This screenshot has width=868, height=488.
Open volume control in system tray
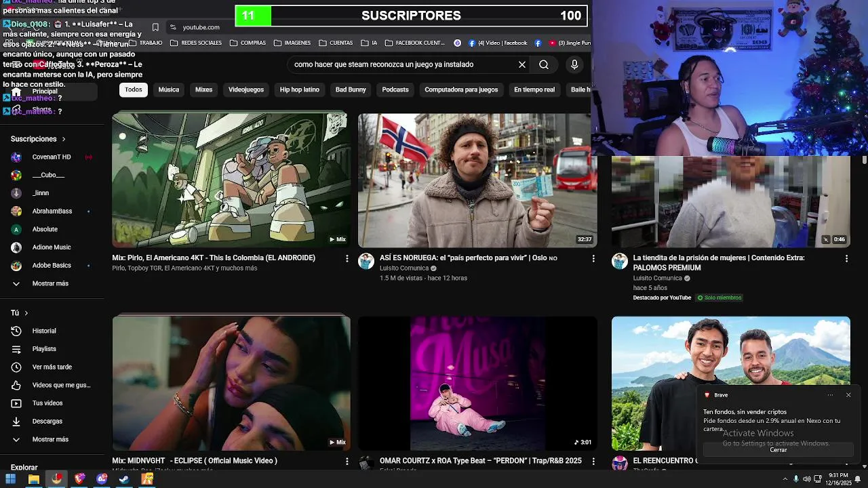[806, 479]
